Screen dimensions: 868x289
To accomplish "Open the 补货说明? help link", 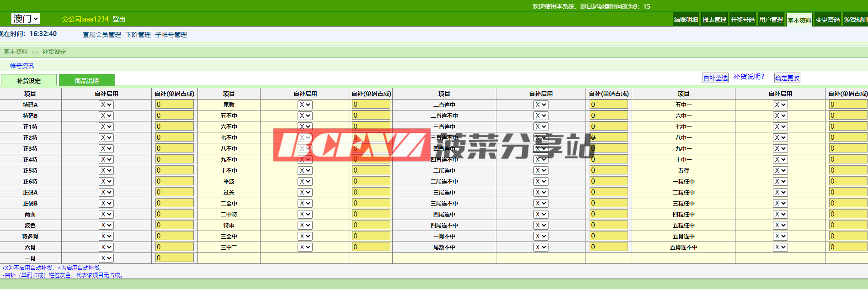I will point(748,77).
